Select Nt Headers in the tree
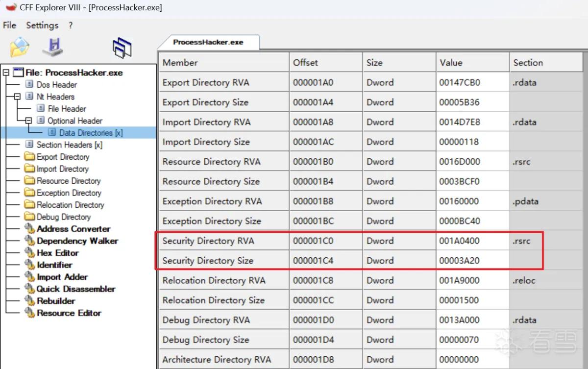 (55, 97)
